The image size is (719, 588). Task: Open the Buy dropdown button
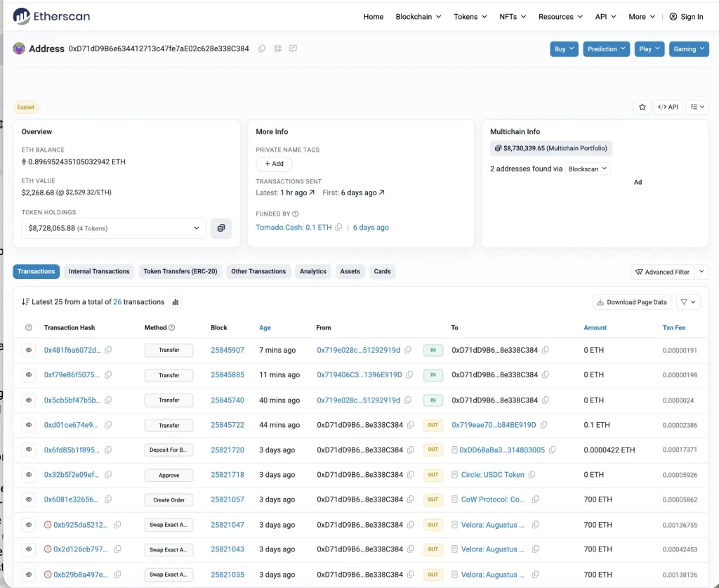pos(564,49)
